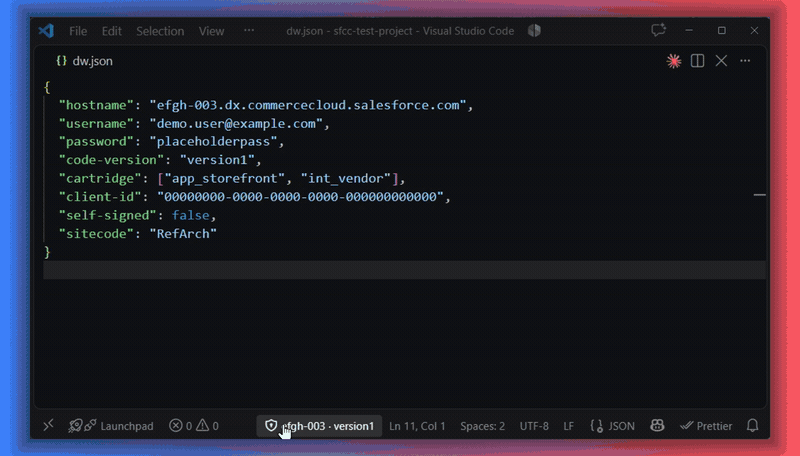Maximize the VS Code window

click(x=721, y=31)
